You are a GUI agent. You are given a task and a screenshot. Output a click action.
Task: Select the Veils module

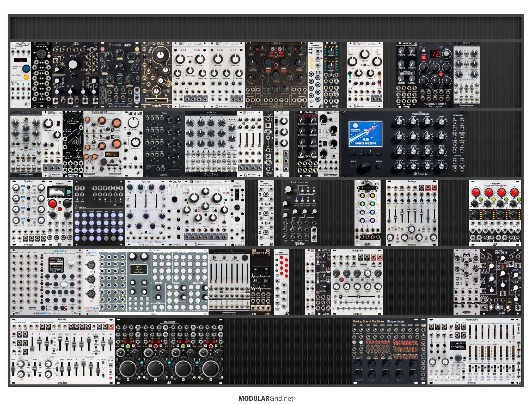tap(250, 144)
